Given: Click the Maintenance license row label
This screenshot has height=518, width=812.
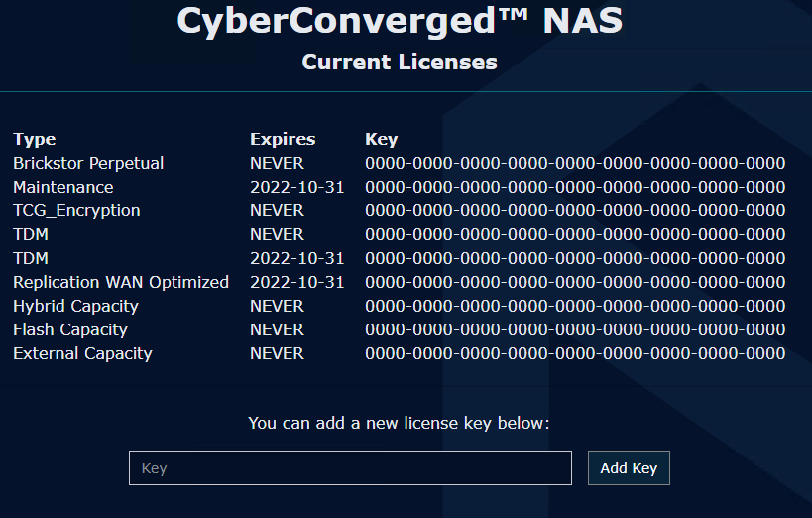Looking at the screenshot, I should tap(63, 187).
